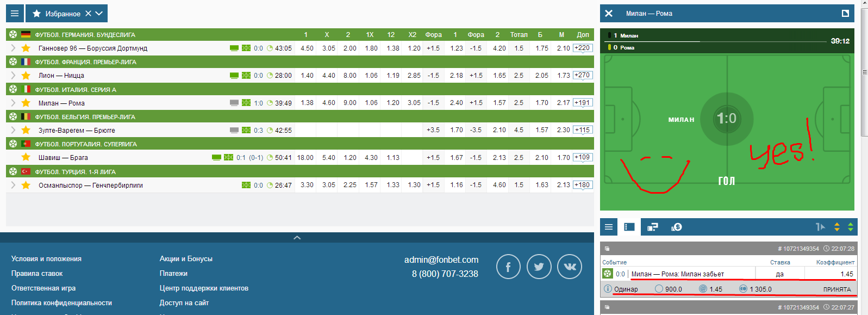
Task: Expand the Лион — Ницца match row
Action: (13, 75)
